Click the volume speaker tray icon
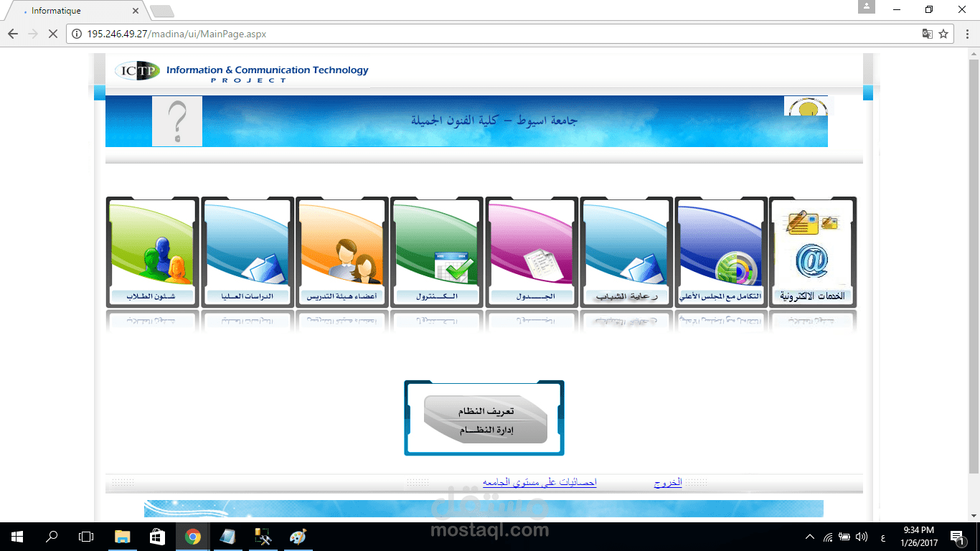 [862, 537]
